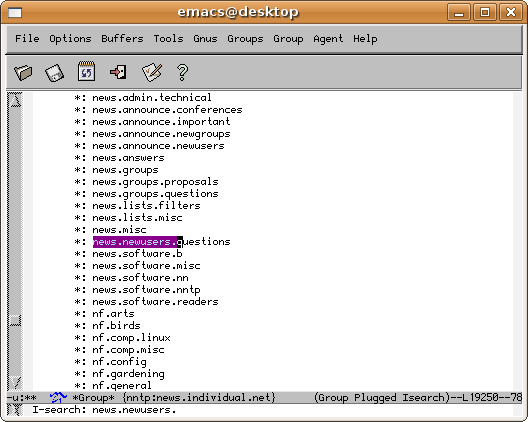
Task: Click the scrollbar down arrow
Action: point(14,383)
